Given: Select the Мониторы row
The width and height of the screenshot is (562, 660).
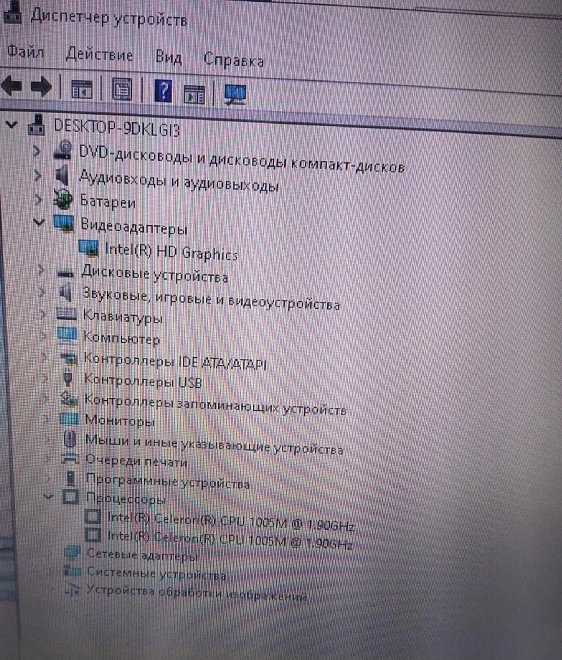Looking at the screenshot, I should 120,420.
